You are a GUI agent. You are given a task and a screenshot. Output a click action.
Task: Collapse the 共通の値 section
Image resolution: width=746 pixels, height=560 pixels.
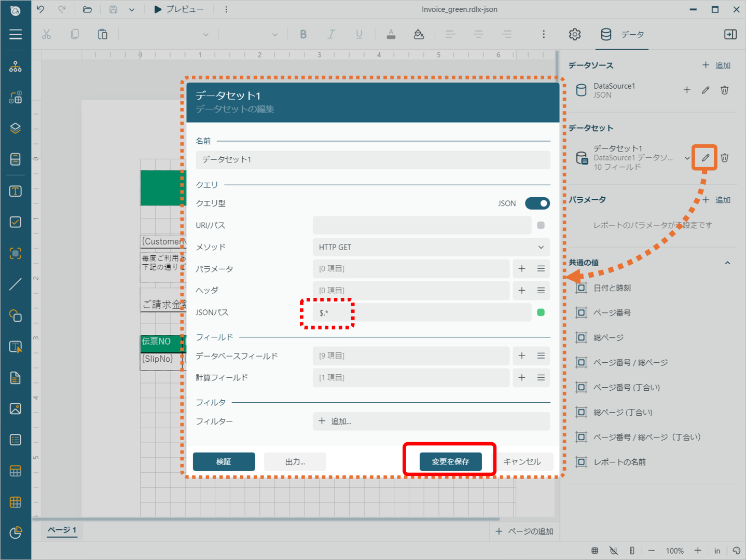(x=727, y=263)
